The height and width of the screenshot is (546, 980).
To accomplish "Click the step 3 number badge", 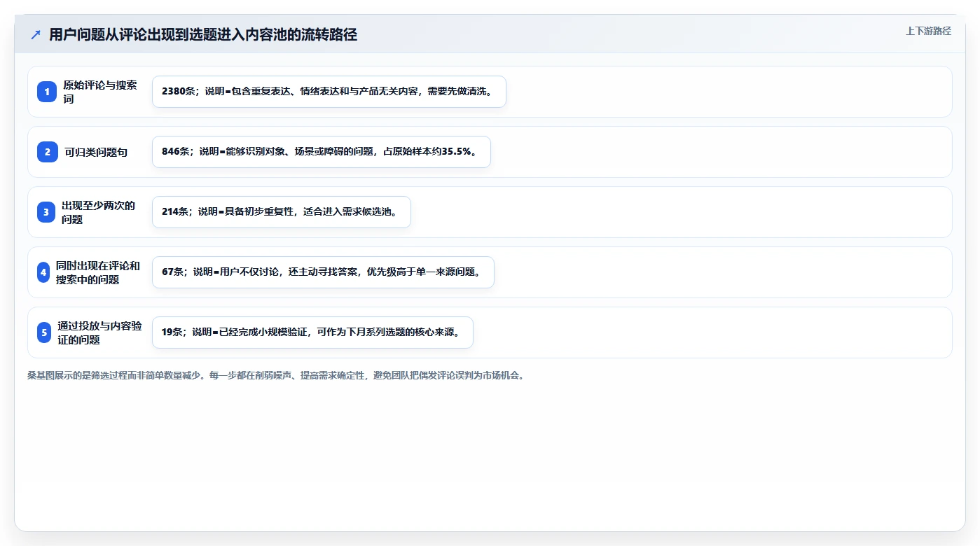I will pos(46,212).
